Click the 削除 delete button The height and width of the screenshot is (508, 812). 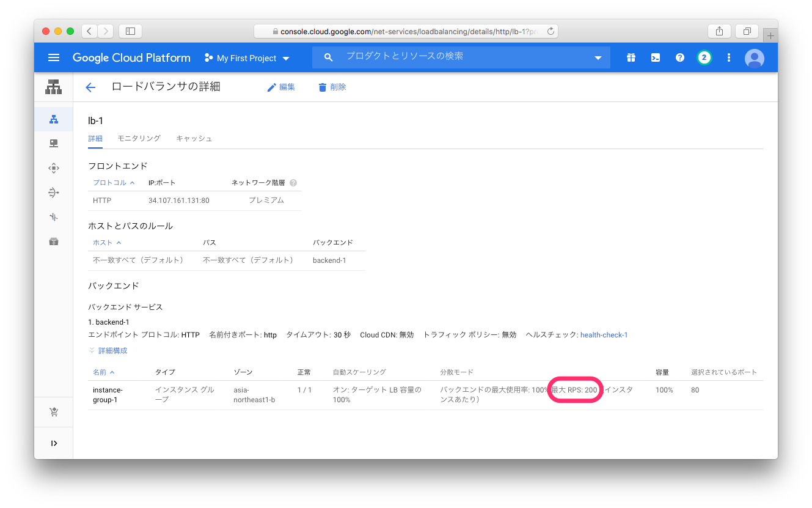[x=332, y=87]
